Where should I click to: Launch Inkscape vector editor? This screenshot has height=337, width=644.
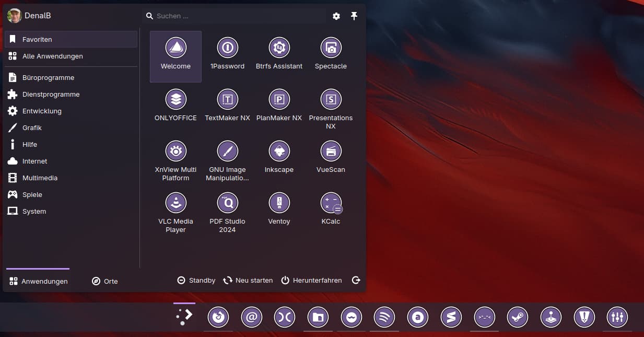pos(279,158)
